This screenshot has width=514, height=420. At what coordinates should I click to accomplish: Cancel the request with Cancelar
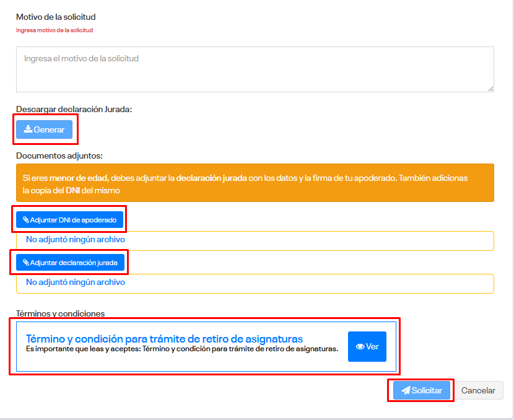coord(478,391)
